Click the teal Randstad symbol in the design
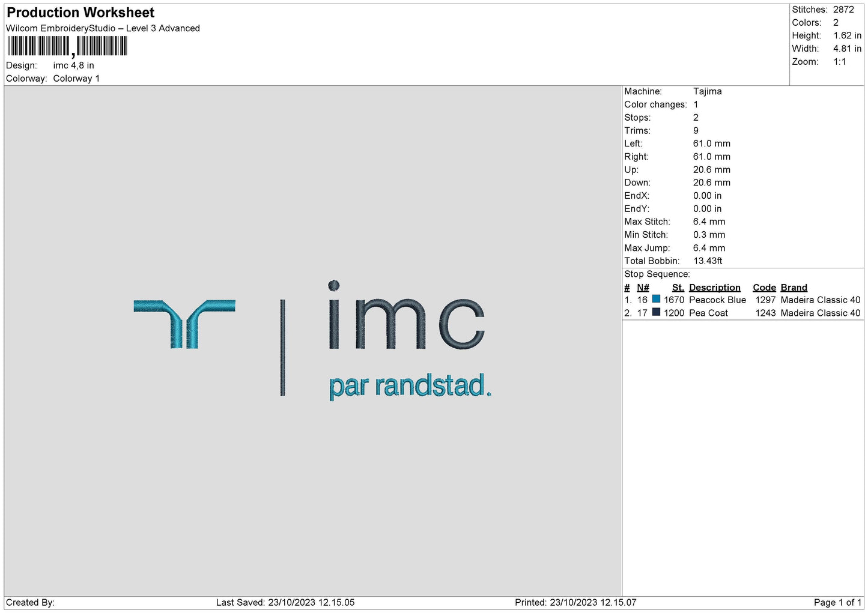868x613 pixels. (x=184, y=324)
